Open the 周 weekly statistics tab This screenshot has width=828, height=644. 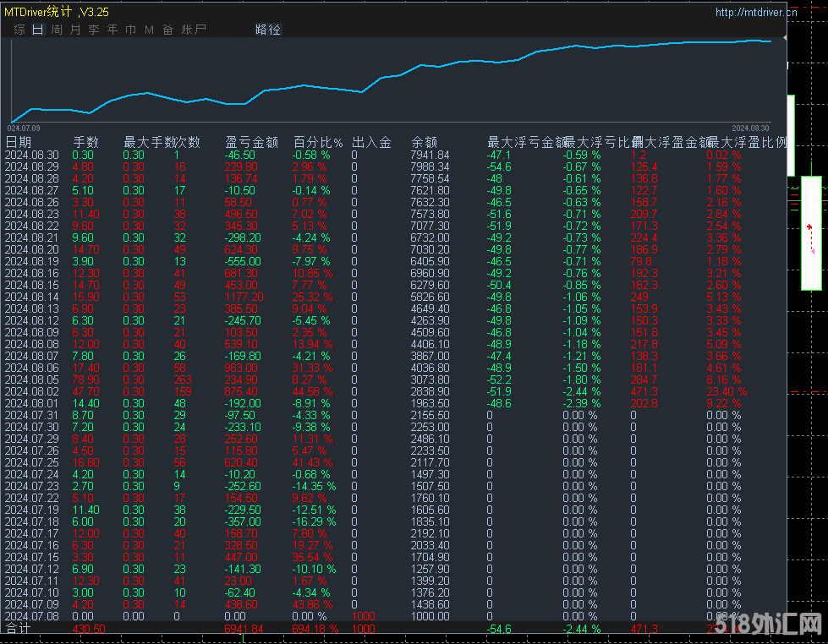coord(57,30)
